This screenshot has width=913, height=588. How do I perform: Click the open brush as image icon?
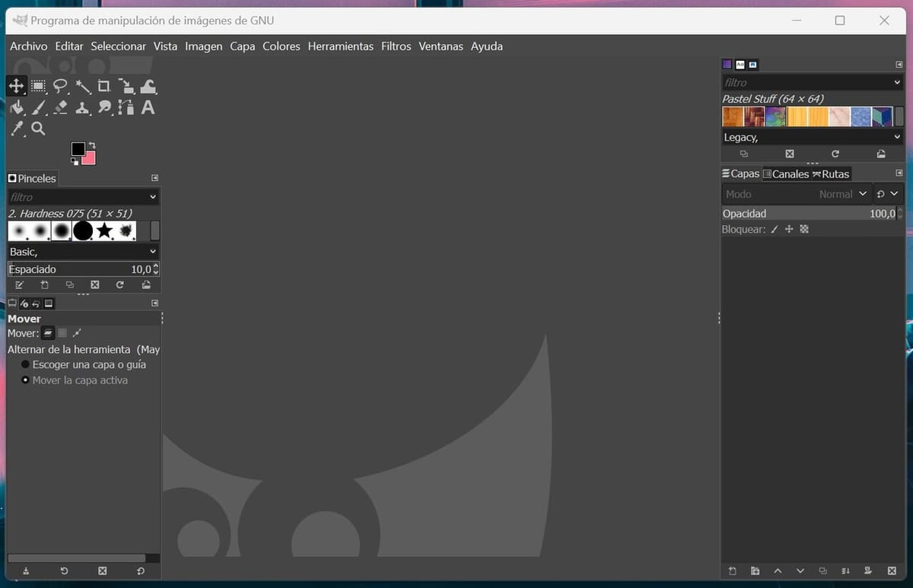(x=145, y=285)
